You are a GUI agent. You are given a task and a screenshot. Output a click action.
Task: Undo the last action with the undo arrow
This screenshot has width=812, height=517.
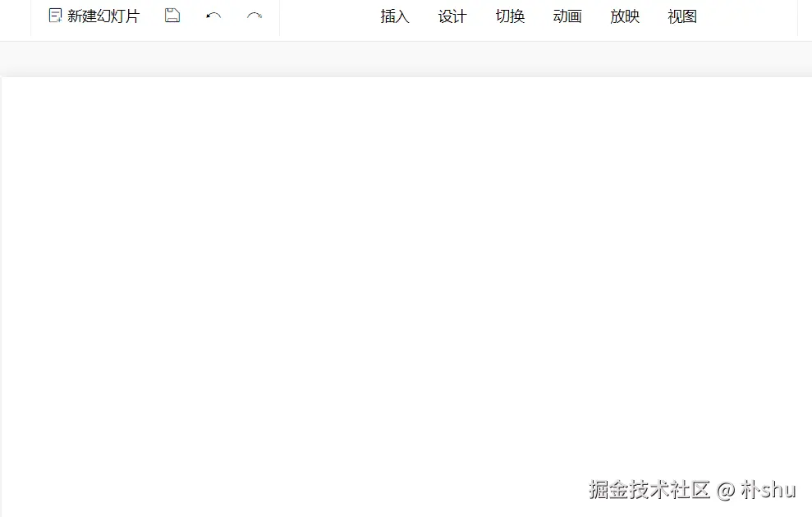[x=213, y=16]
